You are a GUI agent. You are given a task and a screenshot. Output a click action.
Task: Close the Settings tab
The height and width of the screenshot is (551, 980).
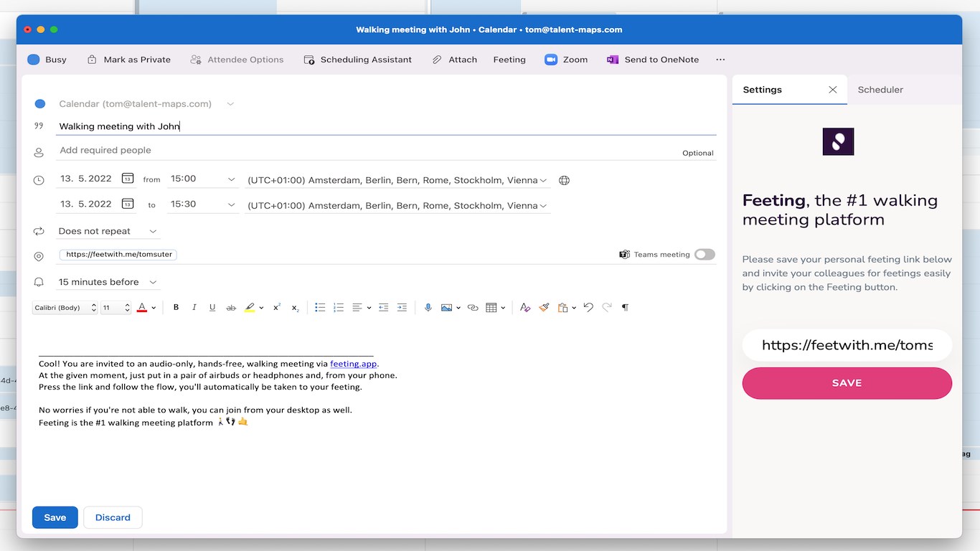(x=833, y=90)
